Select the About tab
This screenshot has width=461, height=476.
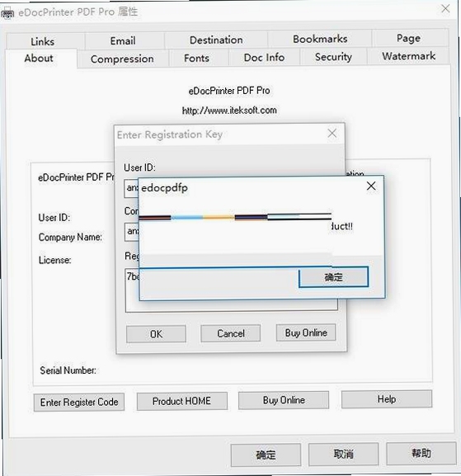coord(39,58)
